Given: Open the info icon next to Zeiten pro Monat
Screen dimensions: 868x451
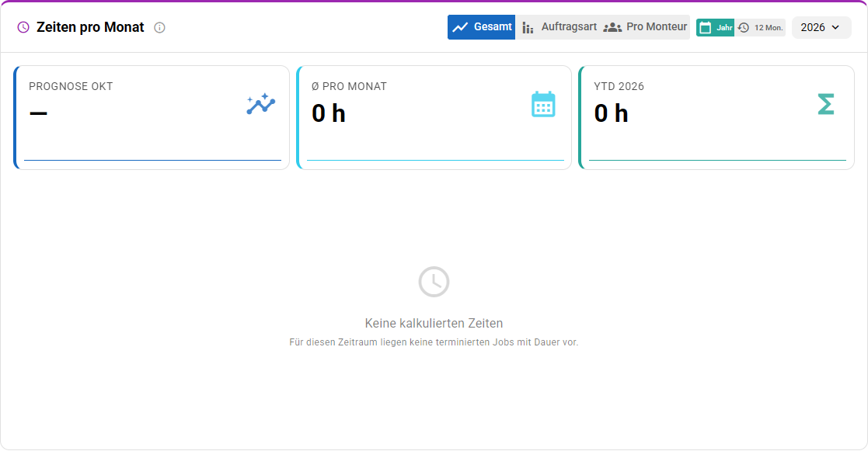Looking at the screenshot, I should coord(159,28).
